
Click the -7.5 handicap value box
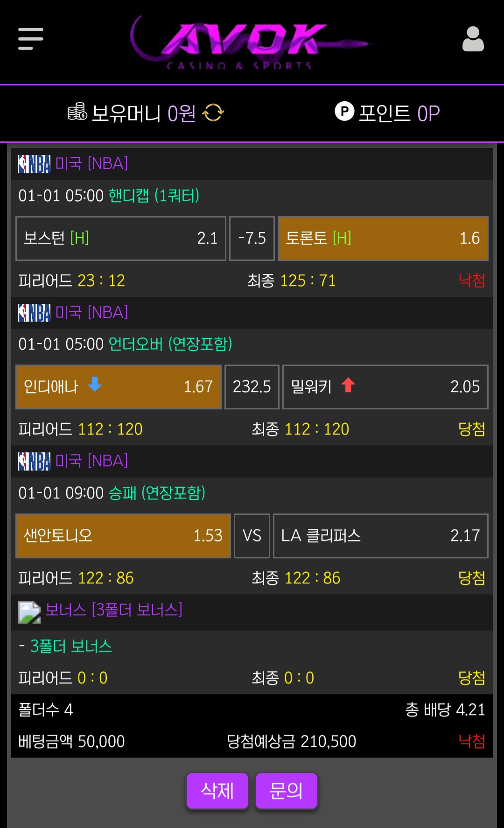[252, 239]
